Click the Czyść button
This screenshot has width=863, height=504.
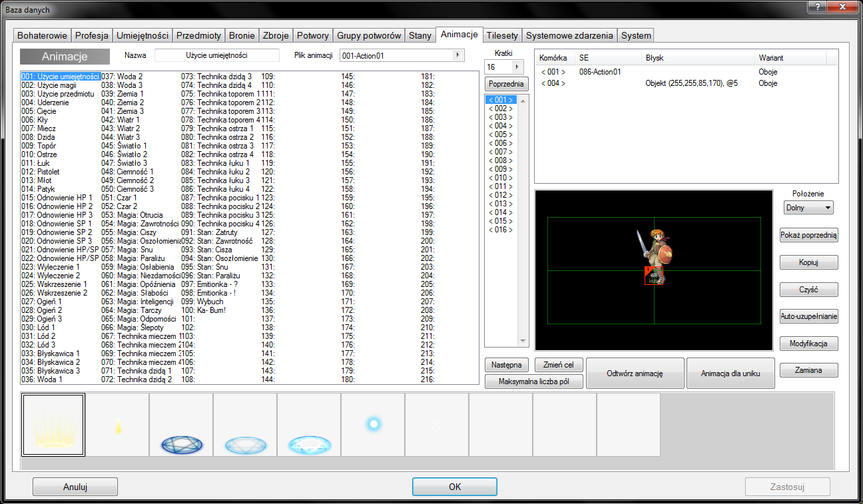pos(809,290)
